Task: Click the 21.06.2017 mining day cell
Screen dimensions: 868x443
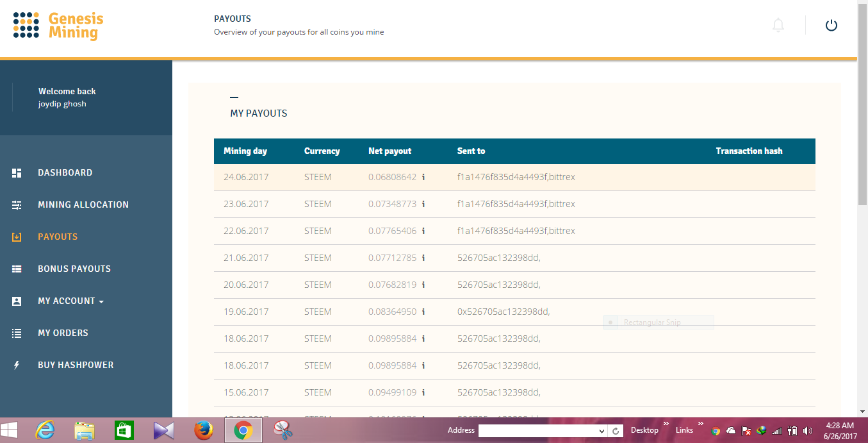Action: coord(246,258)
